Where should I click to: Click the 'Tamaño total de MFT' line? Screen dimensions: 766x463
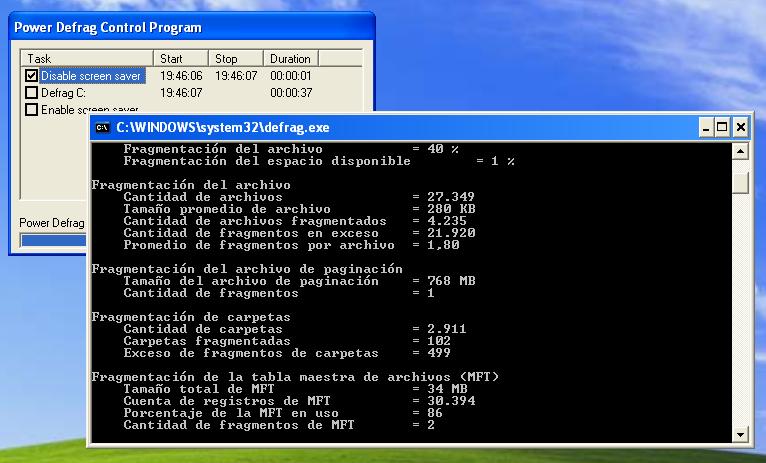pyautogui.click(x=295, y=389)
